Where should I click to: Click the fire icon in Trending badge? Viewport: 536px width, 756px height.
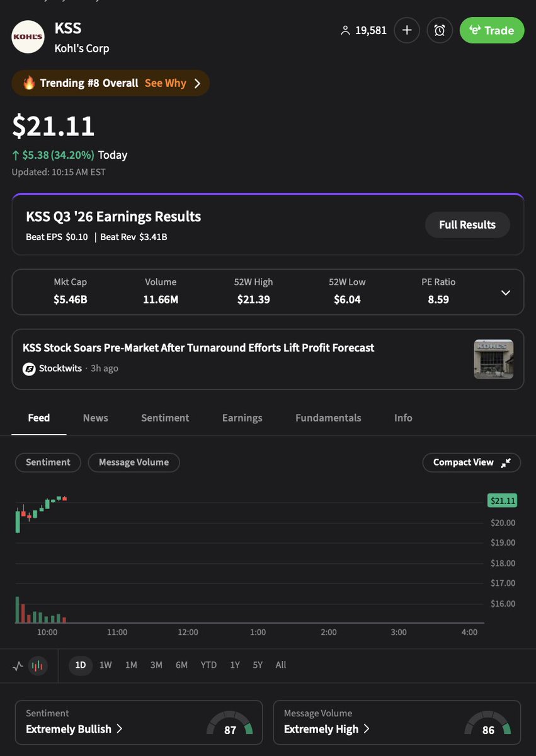pyautogui.click(x=28, y=83)
